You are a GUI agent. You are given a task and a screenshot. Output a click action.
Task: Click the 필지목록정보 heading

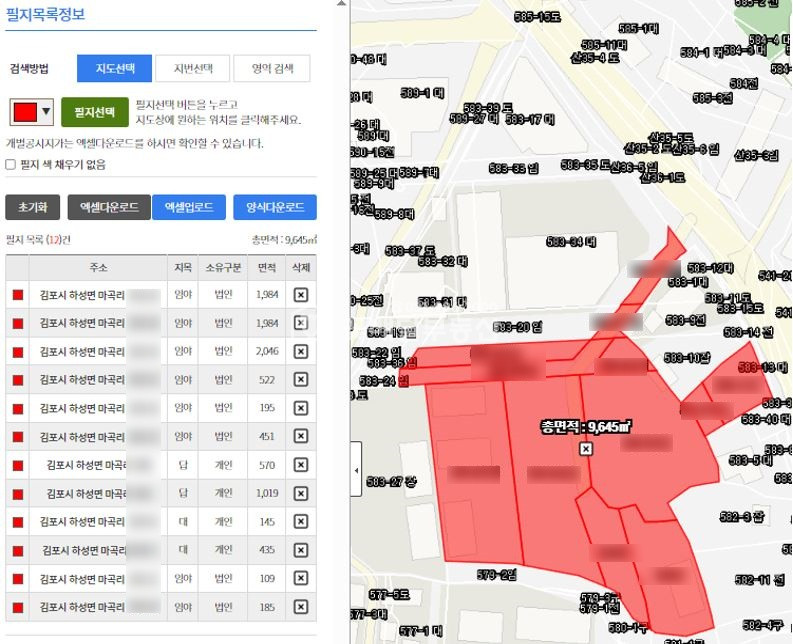tap(45, 14)
